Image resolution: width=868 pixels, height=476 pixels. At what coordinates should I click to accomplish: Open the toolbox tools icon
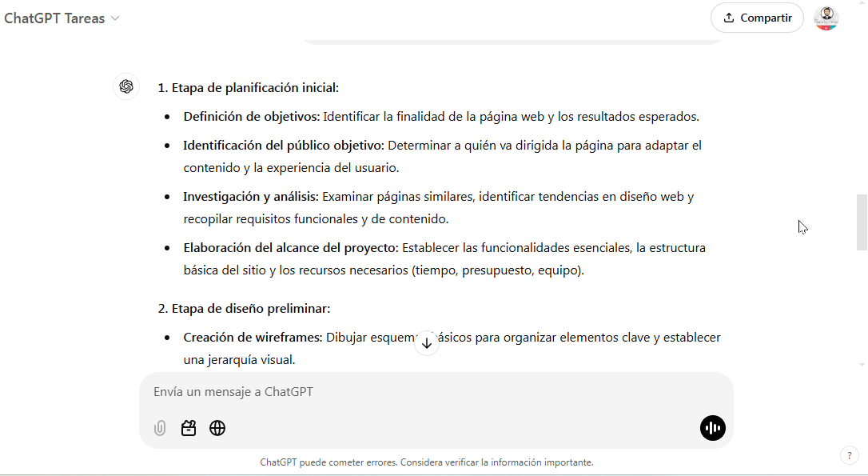pyautogui.click(x=189, y=428)
